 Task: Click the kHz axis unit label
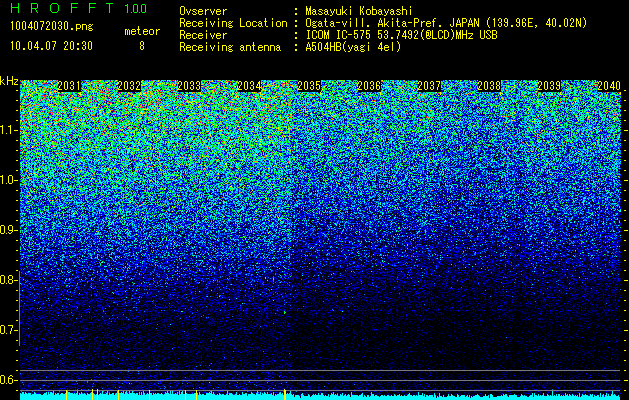click(x=9, y=81)
